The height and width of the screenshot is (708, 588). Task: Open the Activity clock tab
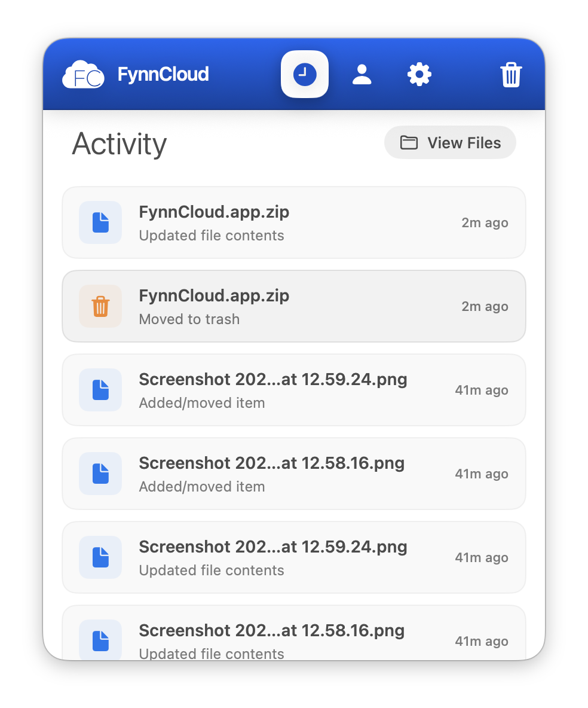[305, 74]
